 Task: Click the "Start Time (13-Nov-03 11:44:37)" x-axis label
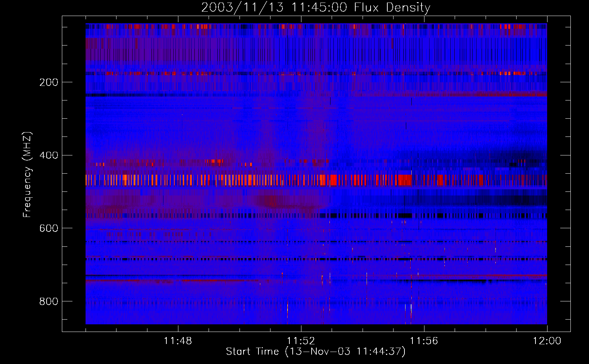click(x=316, y=351)
